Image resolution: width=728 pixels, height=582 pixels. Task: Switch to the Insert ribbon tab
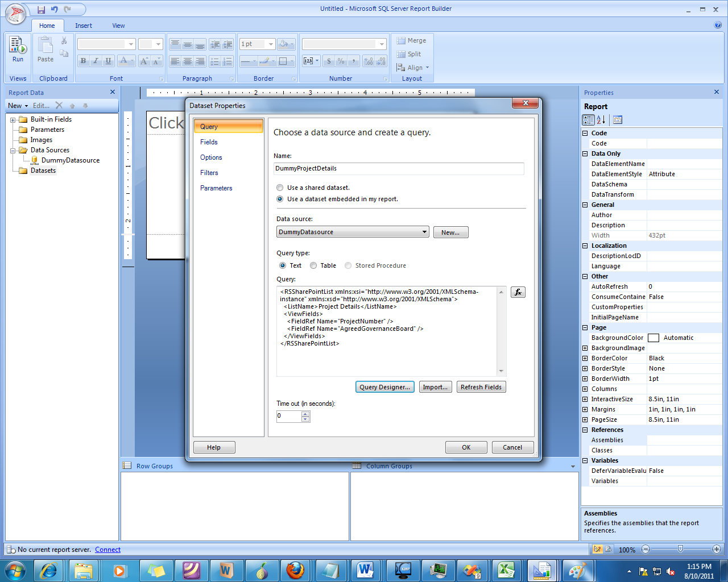(x=84, y=26)
